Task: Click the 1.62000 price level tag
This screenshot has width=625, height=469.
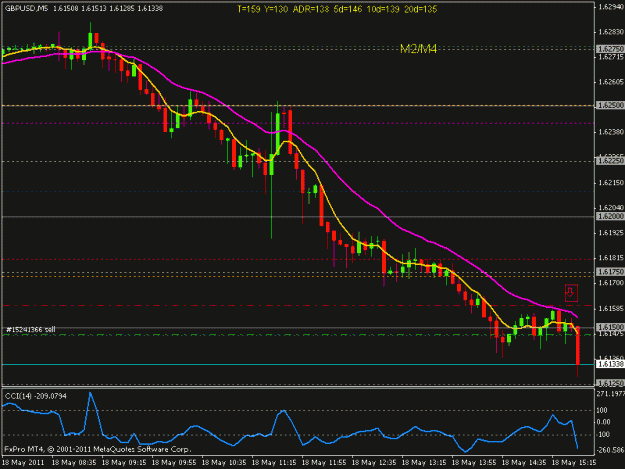Action: point(610,216)
